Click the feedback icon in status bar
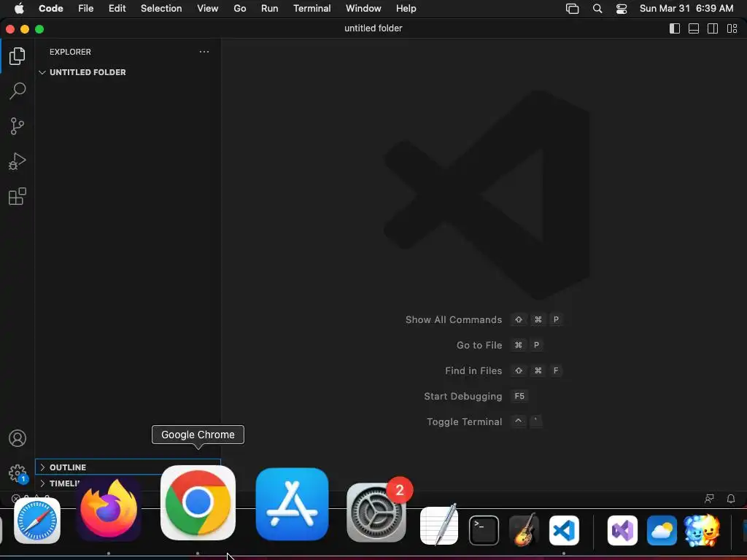The height and width of the screenshot is (560, 747). point(709,499)
